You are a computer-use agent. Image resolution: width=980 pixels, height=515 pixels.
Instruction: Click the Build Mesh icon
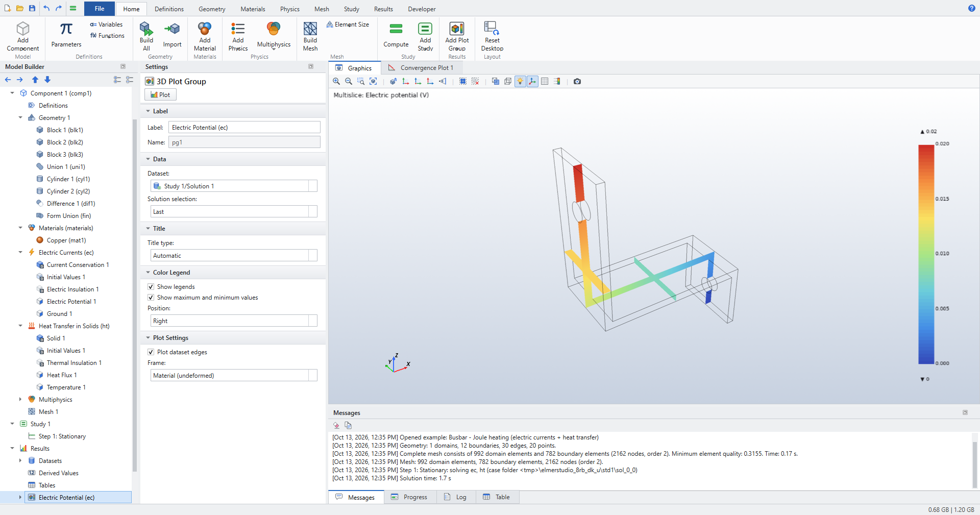(310, 36)
